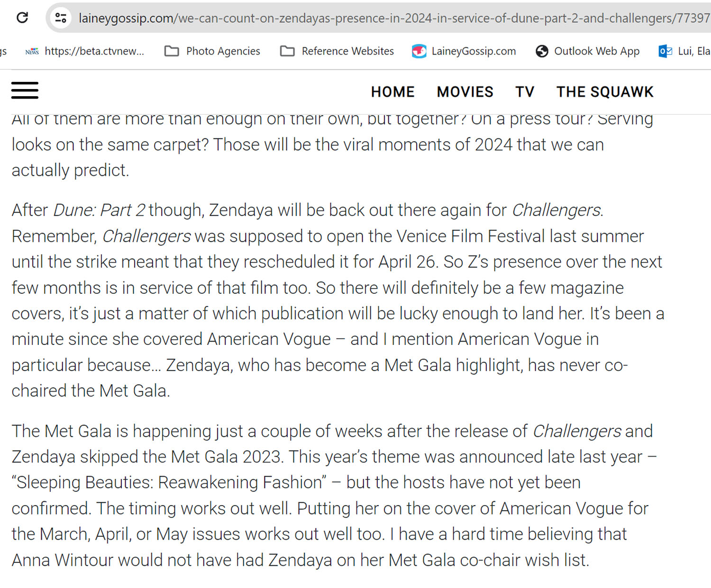Screen dimensions: 711x588
Task: Click the cut-off bookmark at far left
Action: coord(3,51)
